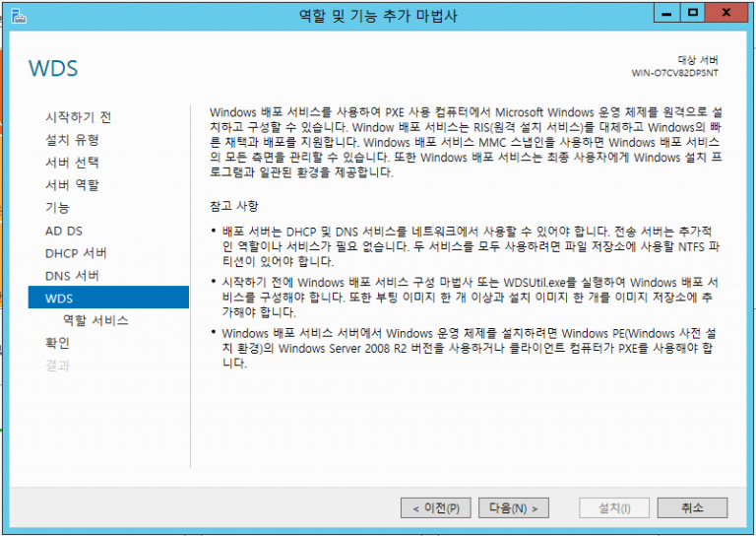
Task: Click the 취소 cancel button
Action: coord(692,508)
